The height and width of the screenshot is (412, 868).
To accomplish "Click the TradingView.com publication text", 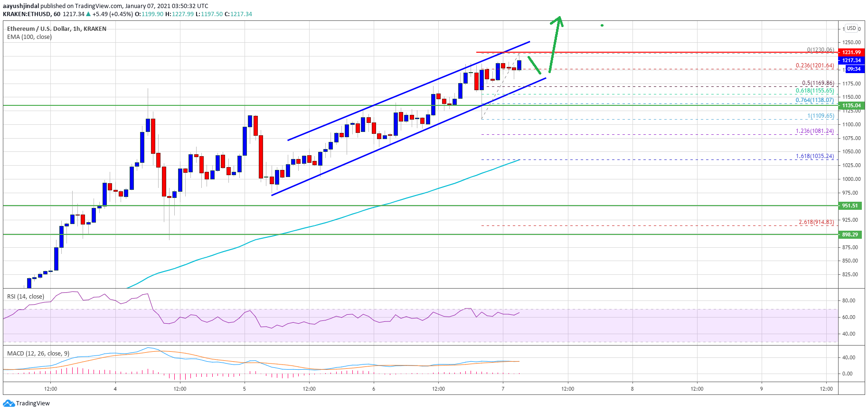I will click(x=98, y=6).
